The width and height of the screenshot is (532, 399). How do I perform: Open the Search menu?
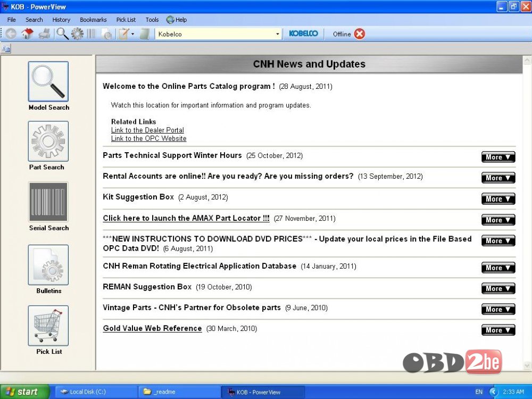pos(34,20)
